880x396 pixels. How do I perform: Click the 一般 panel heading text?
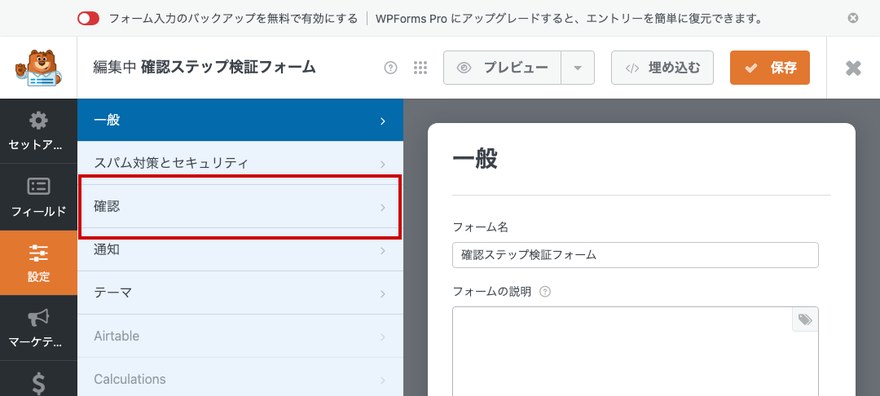pos(475,159)
